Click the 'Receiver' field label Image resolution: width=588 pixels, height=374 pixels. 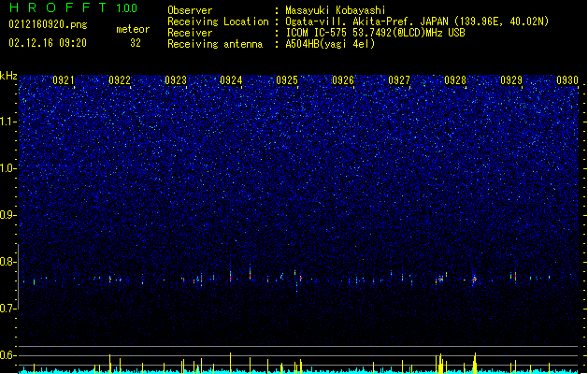[190, 33]
